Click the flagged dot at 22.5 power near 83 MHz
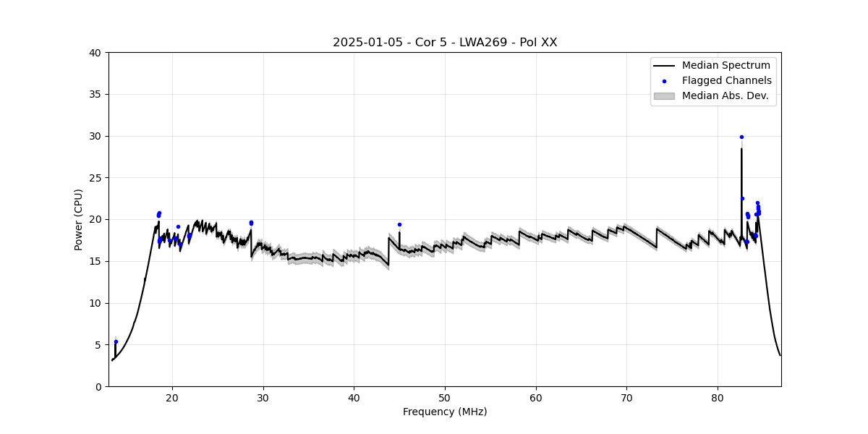The height and width of the screenshot is (434, 868). pyautogui.click(x=742, y=199)
